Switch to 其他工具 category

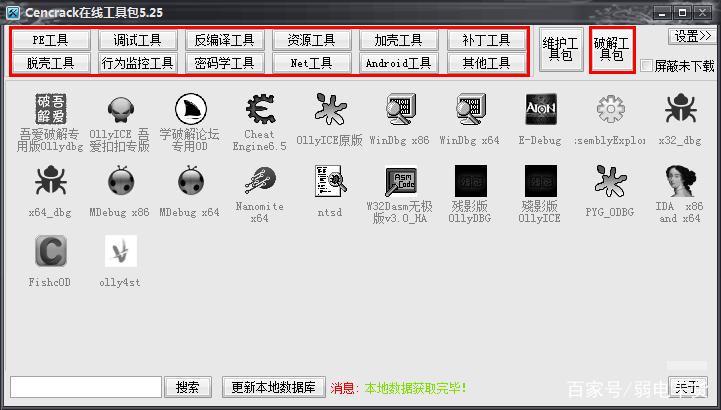(486, 63)
